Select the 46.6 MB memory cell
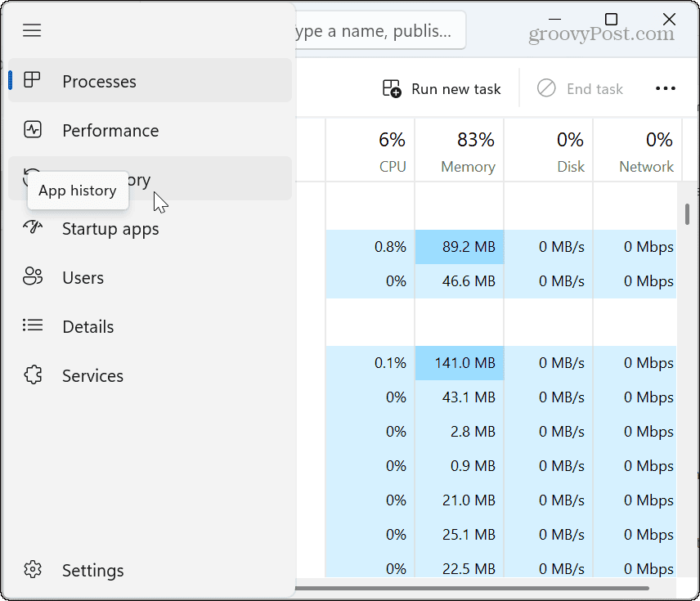 (460, 281)
